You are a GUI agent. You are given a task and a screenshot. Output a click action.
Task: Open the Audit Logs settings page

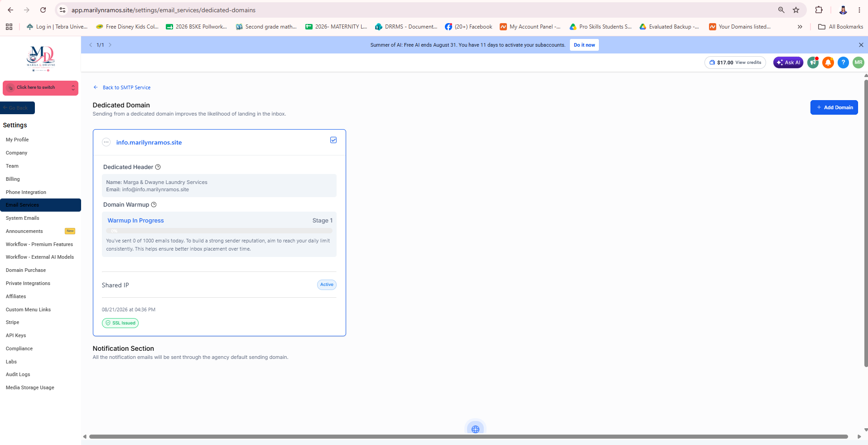tap(18, 374)
